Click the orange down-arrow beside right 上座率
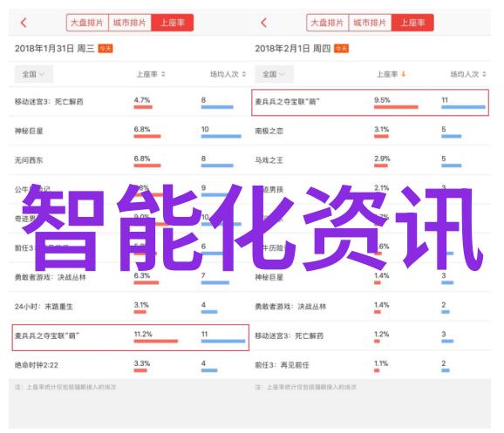 click(404, 74)
